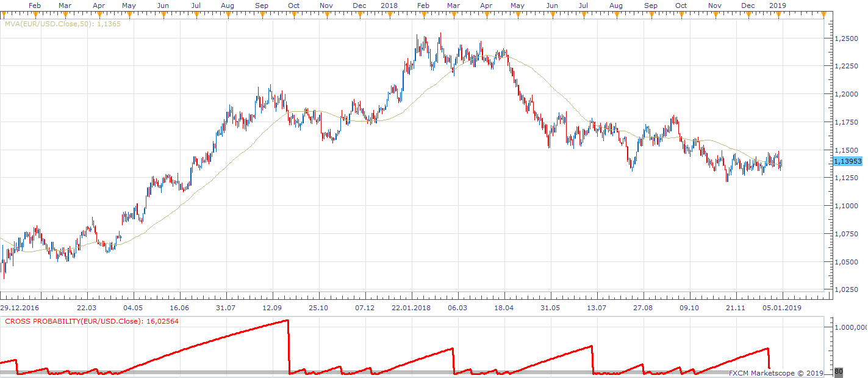Select the CROSS PROBABILITY indicator label
Viewport: 868px width, 378px height.
pyautogui.click(x=93, y=321)
